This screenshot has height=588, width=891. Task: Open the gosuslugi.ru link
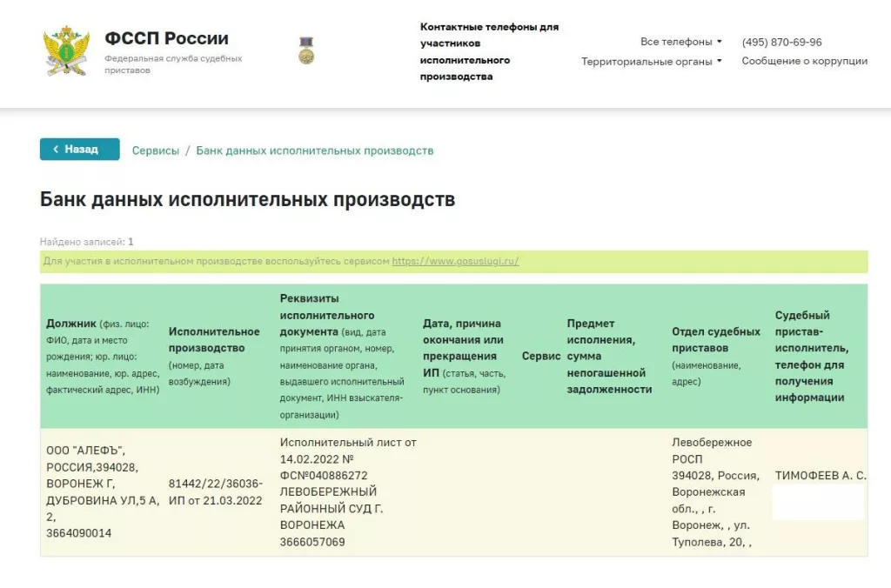point(455,261)
